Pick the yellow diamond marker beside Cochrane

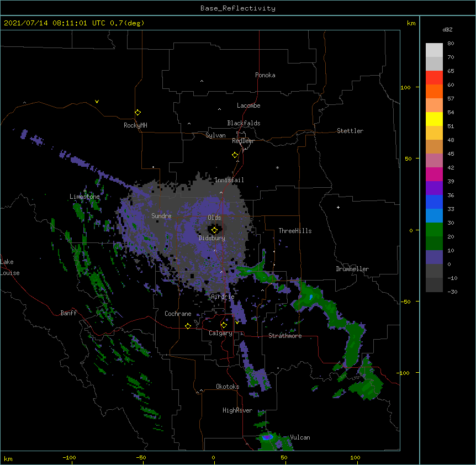tap(188, 326)
